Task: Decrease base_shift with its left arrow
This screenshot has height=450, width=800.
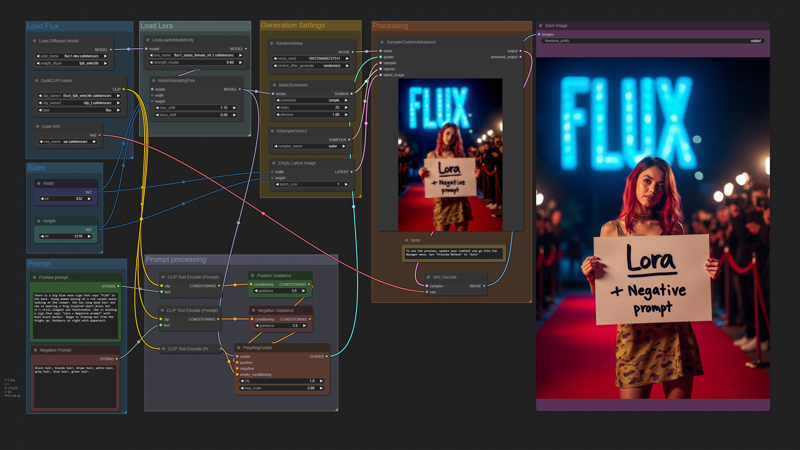Action: coord(156,115)
